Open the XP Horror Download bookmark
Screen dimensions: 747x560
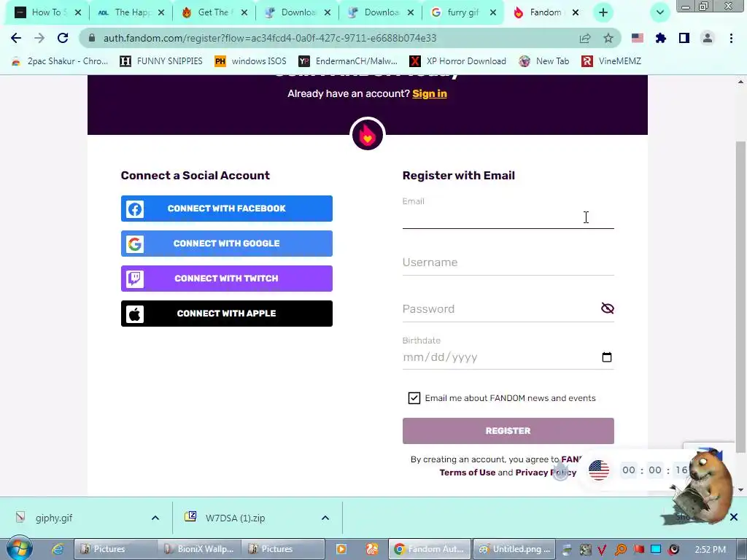[458, 61]
